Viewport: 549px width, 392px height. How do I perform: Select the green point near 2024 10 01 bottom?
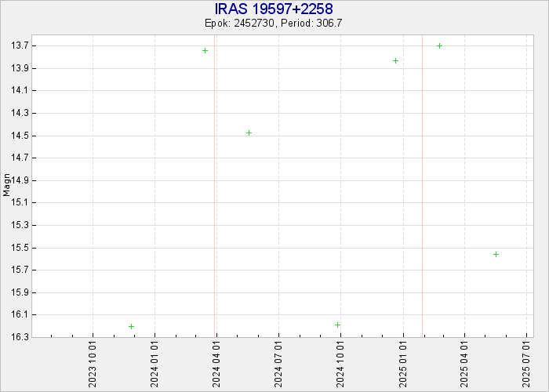(x=337, y=325)
